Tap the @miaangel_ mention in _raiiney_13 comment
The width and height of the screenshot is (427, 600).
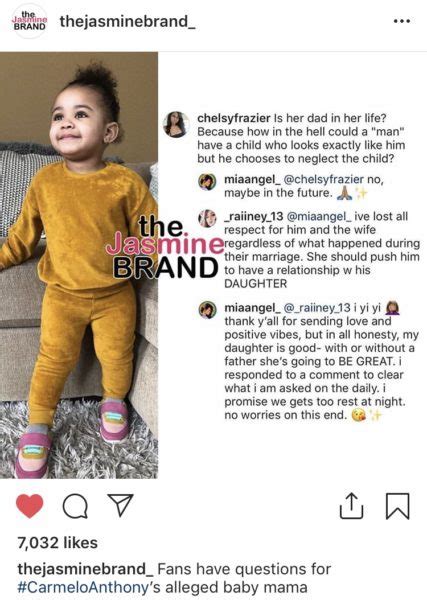319,216
